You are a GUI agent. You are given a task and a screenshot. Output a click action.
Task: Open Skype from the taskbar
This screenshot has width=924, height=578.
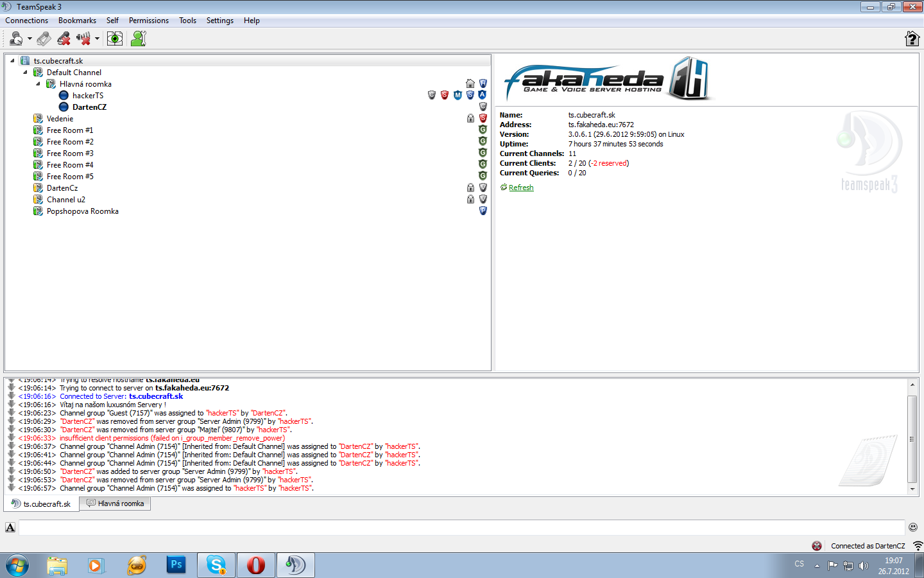pos(216,565)
